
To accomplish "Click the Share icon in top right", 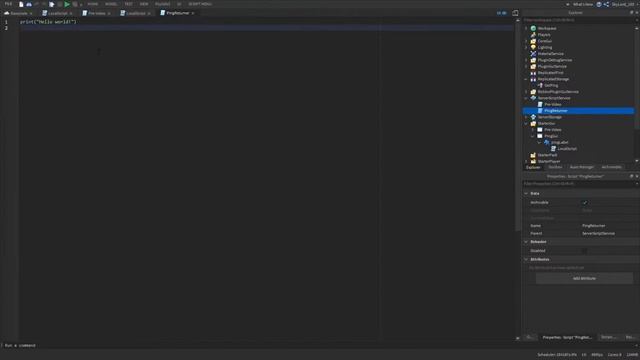I will click(x=606, y=4).
